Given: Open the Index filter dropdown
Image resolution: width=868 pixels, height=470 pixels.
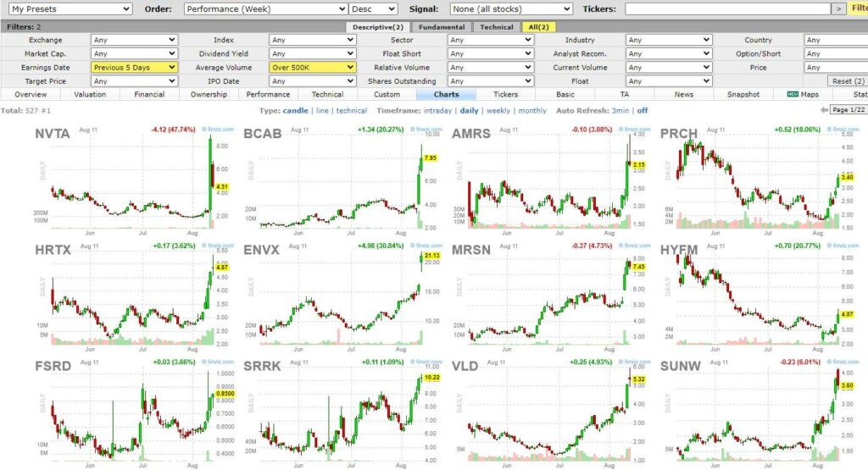Looking at the screenshot, I should [312, 40].
